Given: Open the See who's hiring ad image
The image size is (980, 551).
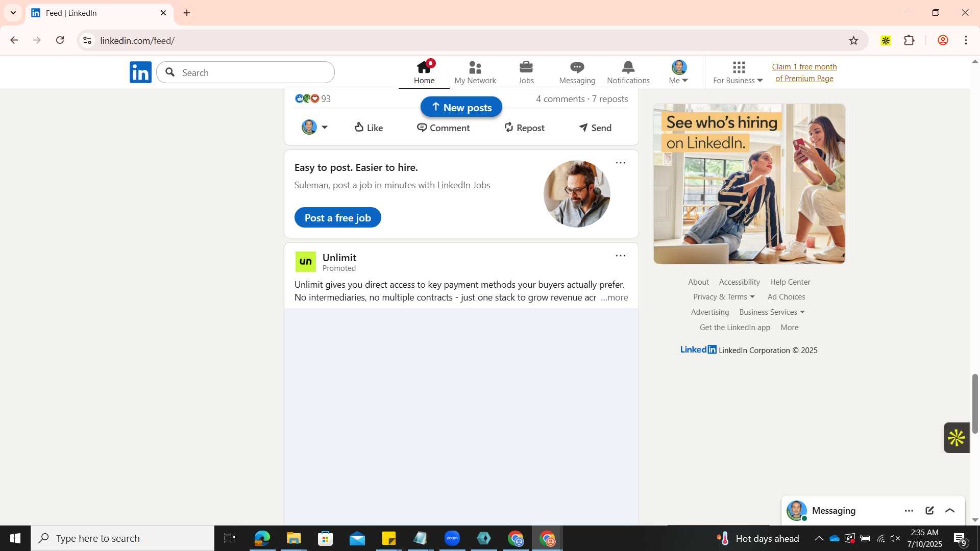Looking at the screenshot, I should (749, 184).
